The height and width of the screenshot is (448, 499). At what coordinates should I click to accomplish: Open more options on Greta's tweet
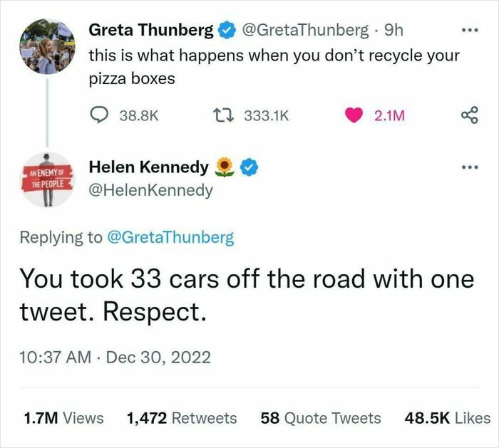point(468,31)
